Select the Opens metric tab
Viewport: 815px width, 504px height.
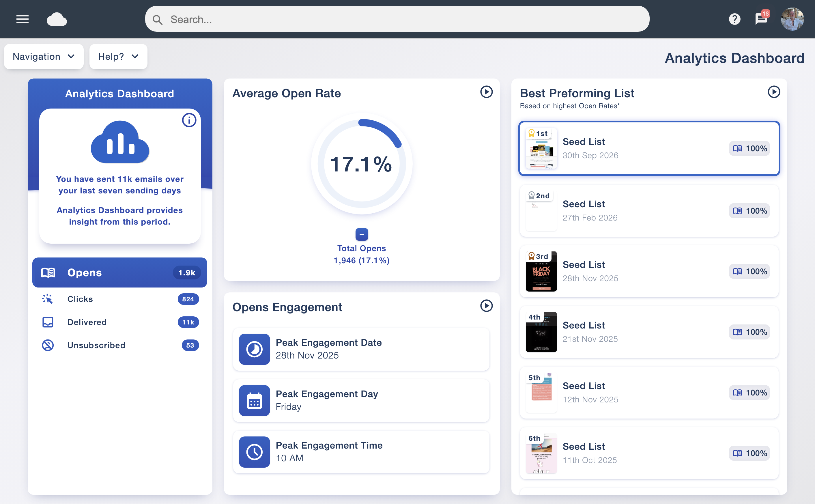coord(119,272)
